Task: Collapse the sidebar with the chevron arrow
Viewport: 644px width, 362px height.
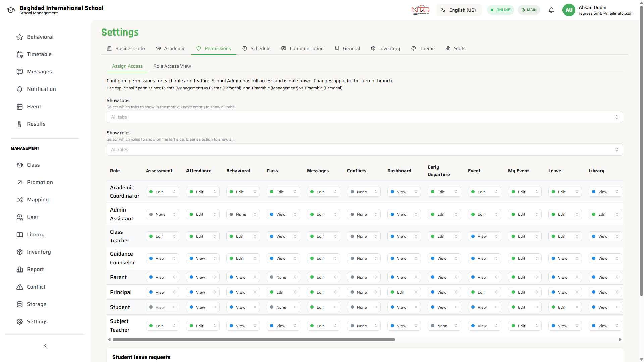Action: click(x=45, y=346)
